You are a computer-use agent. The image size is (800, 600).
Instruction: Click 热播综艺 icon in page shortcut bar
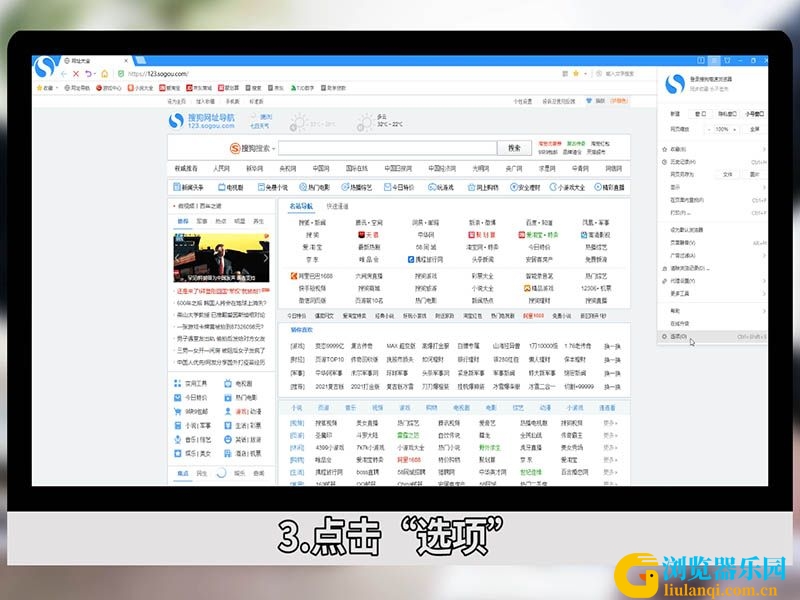(x=345, y=187)
